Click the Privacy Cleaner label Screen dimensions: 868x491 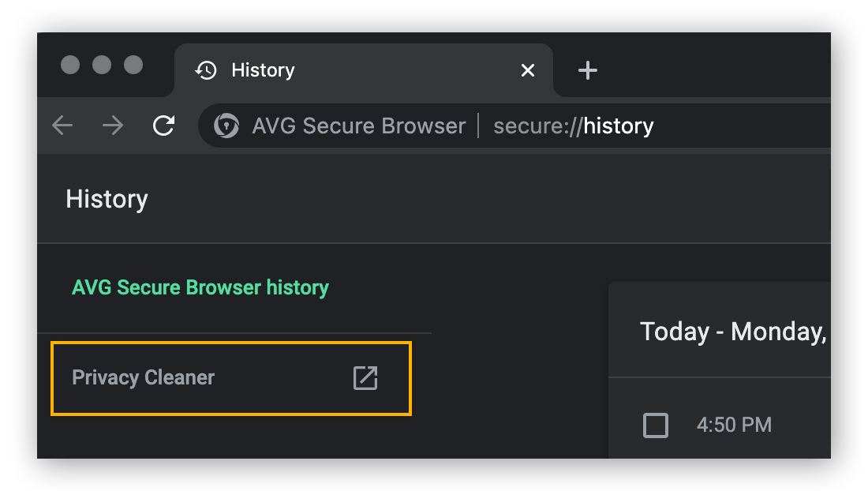pyautogui.click(x=143, y=378)
